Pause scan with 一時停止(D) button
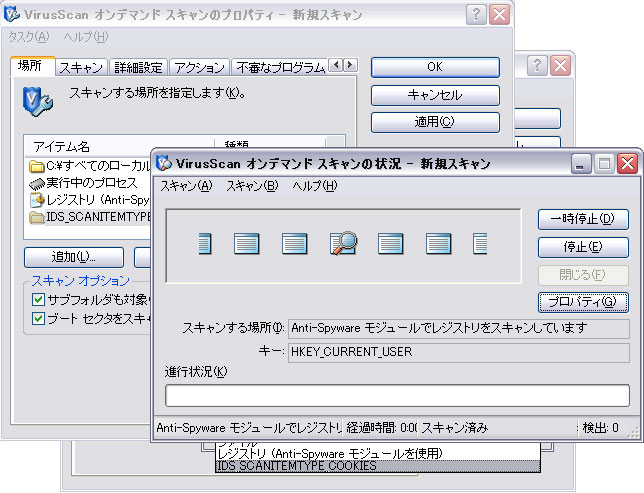This screenshot has width=644, height=493. pos(583,219)
